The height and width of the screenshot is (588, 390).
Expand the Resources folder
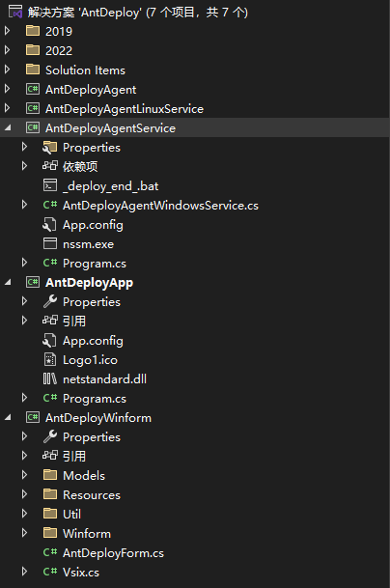pos(24,494)
